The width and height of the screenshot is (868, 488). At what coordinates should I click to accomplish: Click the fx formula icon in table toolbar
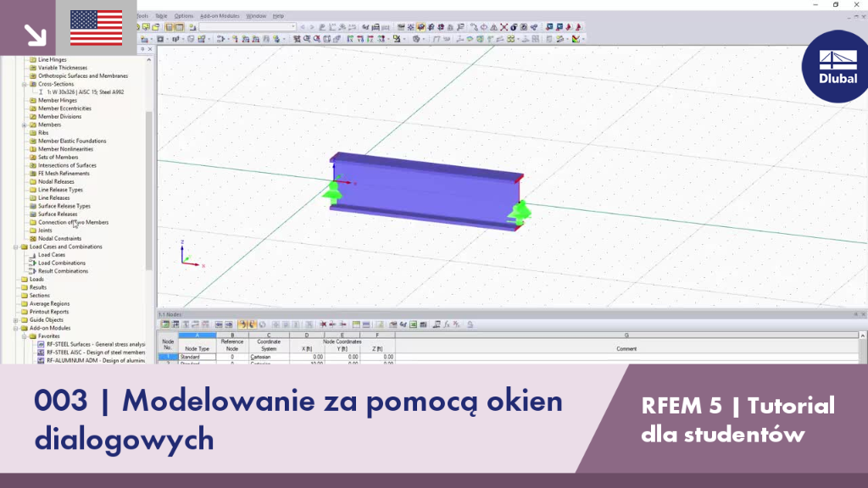[447, 324]
